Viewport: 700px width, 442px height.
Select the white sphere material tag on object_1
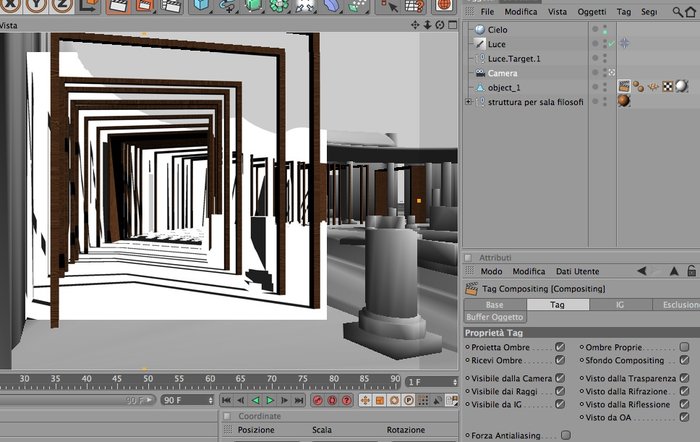point(681,86)
